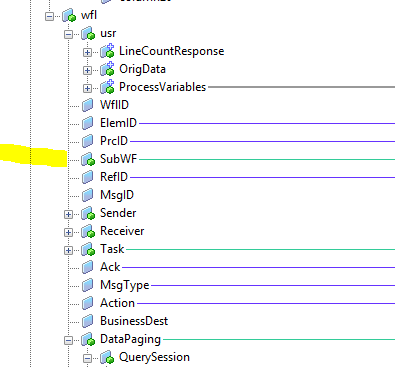Select the LineCountResponse label
The height and width of the screenshot is (368, 395).
point(172,51)
